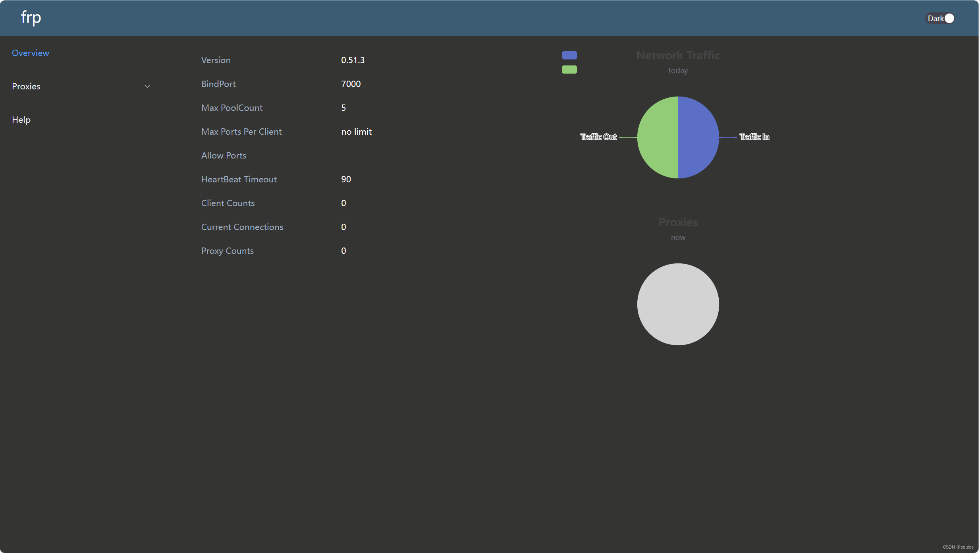Click the blue Traffic In pie slice

pyautogui.click(x=699, y=137)
